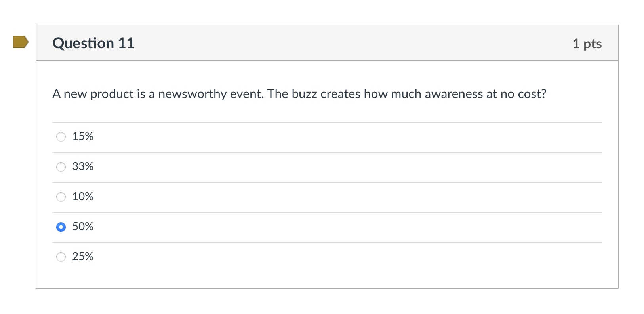The height and width of the screenshot is (314, 644).
Task: Click the 50% answer label text
Action: pos(83,227)
